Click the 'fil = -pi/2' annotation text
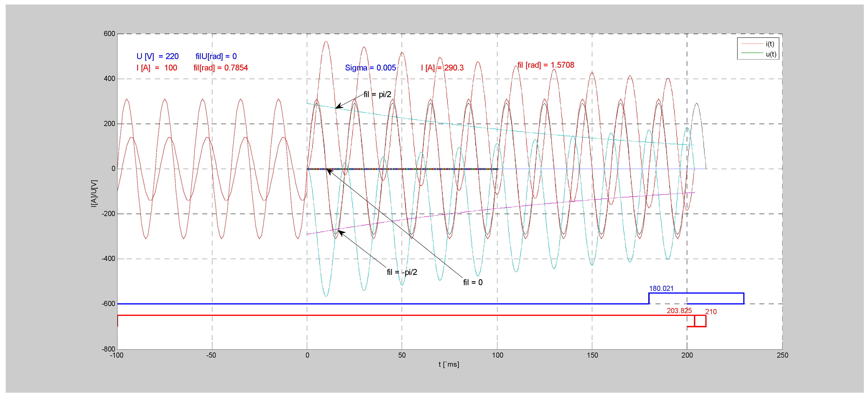The image size is (868, 398). click(x=402, y=272)
